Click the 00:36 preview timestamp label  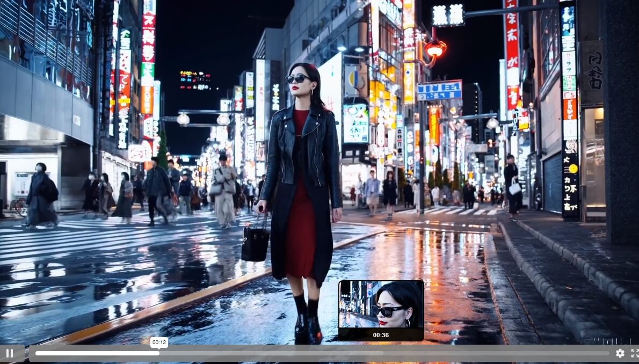381,335
